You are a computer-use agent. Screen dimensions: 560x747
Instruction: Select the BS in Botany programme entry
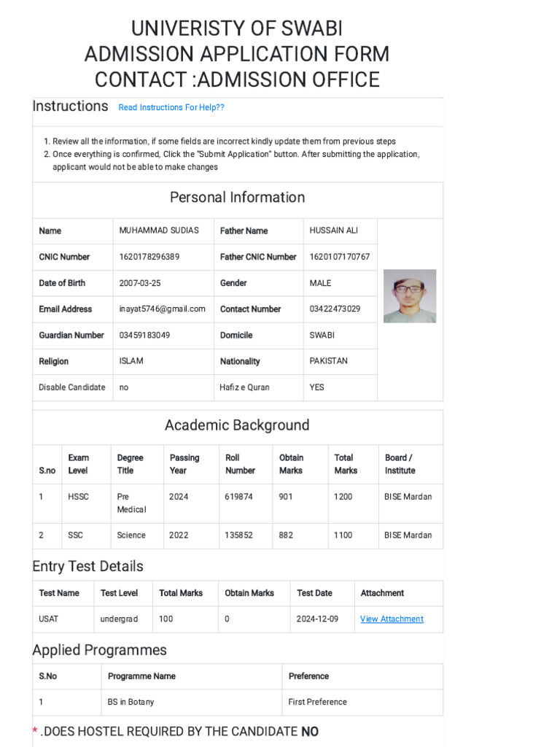coord(131,702)
